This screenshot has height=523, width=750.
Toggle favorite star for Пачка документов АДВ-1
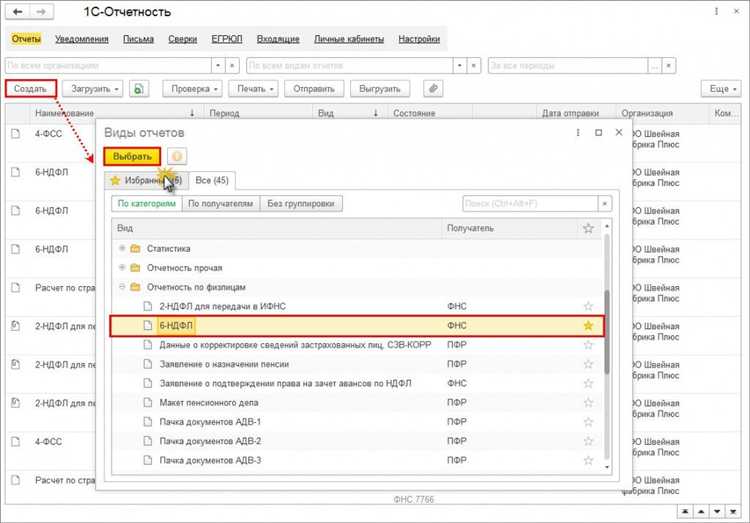click(x=588, y=422)
